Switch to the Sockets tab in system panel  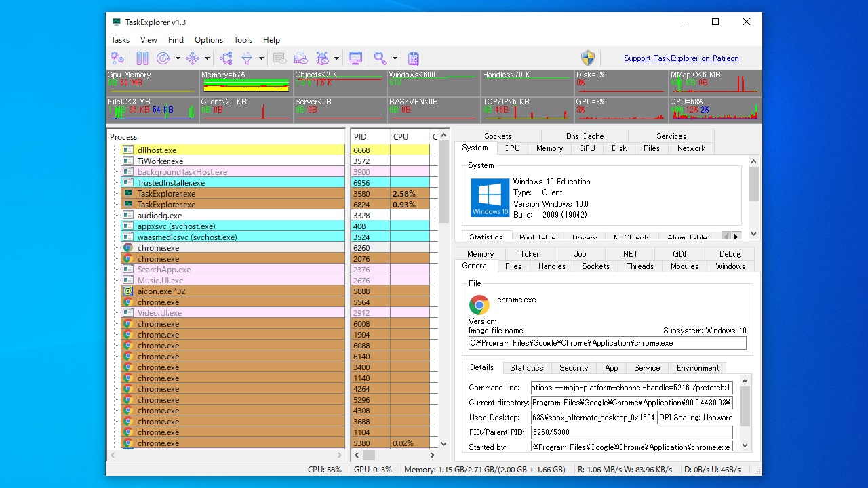[498, 136]
